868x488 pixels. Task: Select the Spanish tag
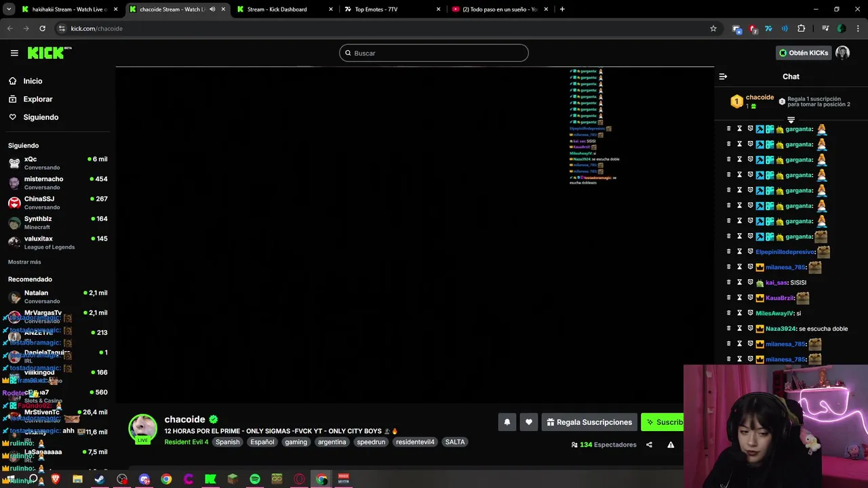pos(228,442)
